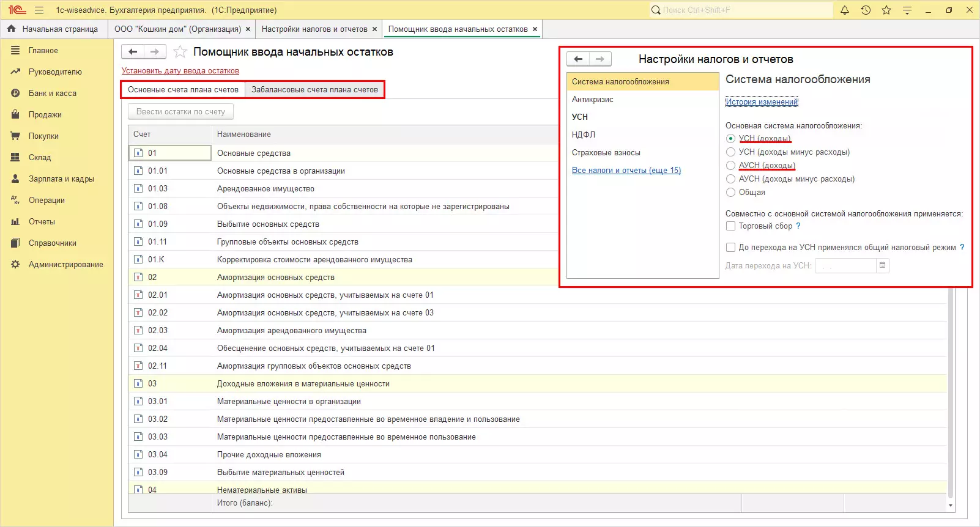Switch to Настройки налогов и отчетов tab
Viewport: 980px width, 527px height.
click(314, 29)
